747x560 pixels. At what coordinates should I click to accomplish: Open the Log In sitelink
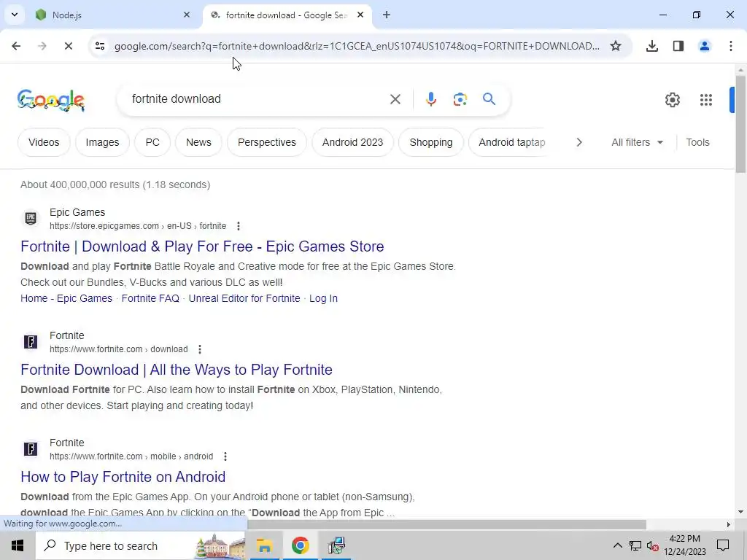[323, 298]
